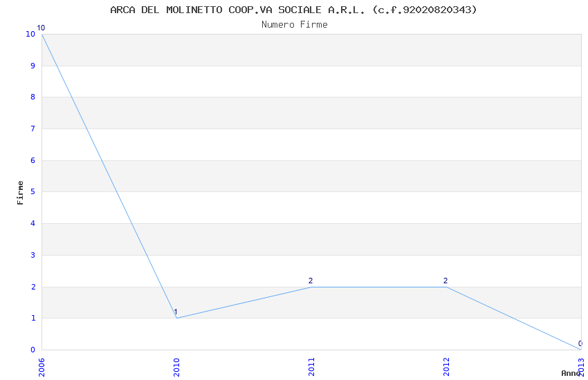Click the Y-axis label Firme

[20, 193]
